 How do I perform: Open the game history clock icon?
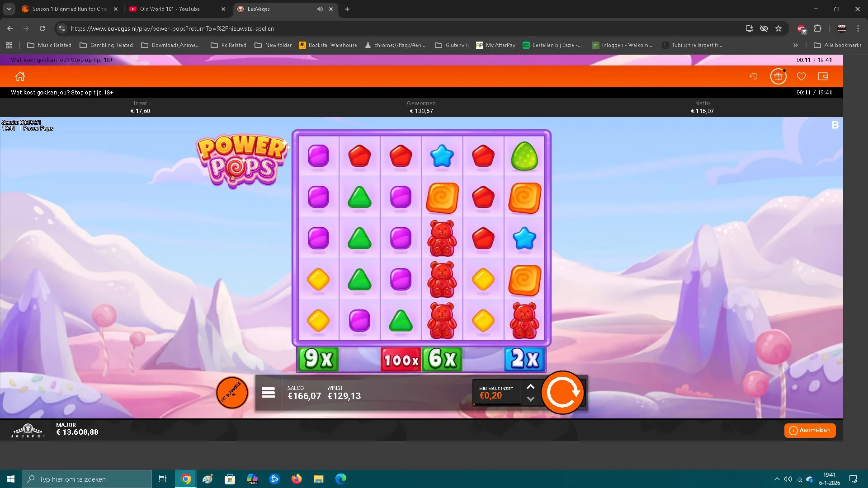point(753,76)
